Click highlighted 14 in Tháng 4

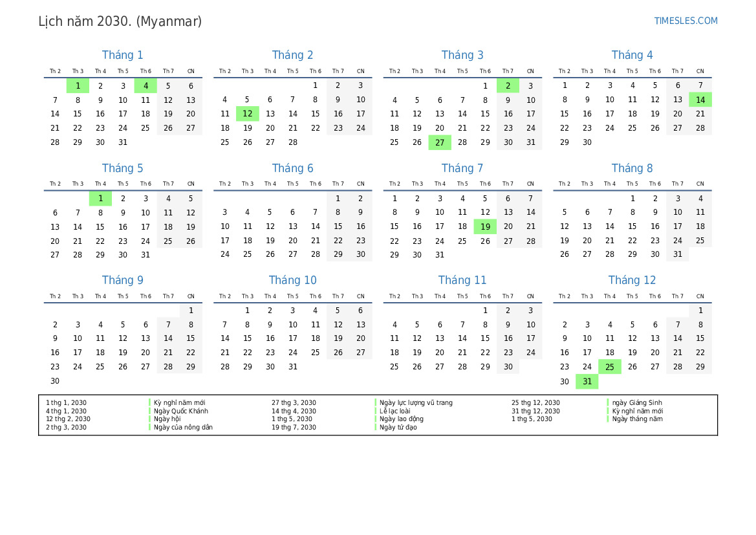tap(700, 100)
